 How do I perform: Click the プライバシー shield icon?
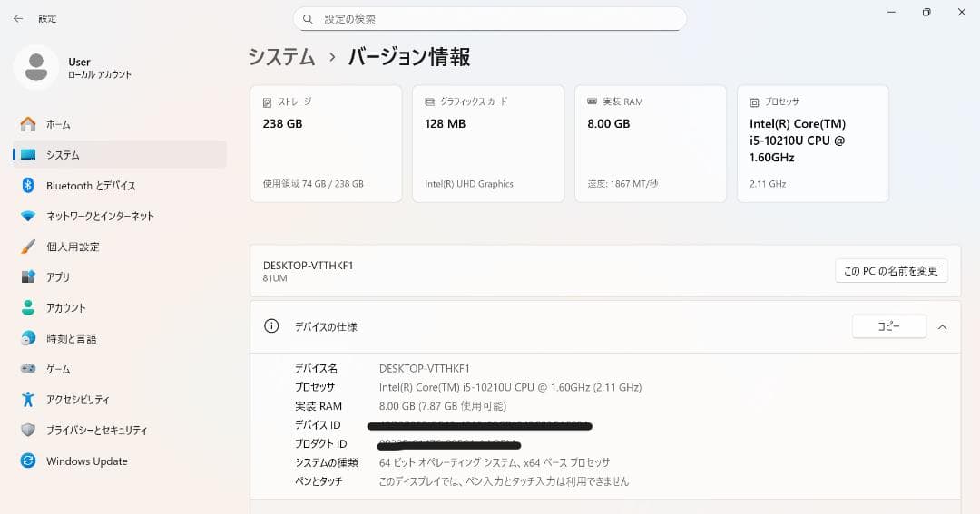[28, 430]
